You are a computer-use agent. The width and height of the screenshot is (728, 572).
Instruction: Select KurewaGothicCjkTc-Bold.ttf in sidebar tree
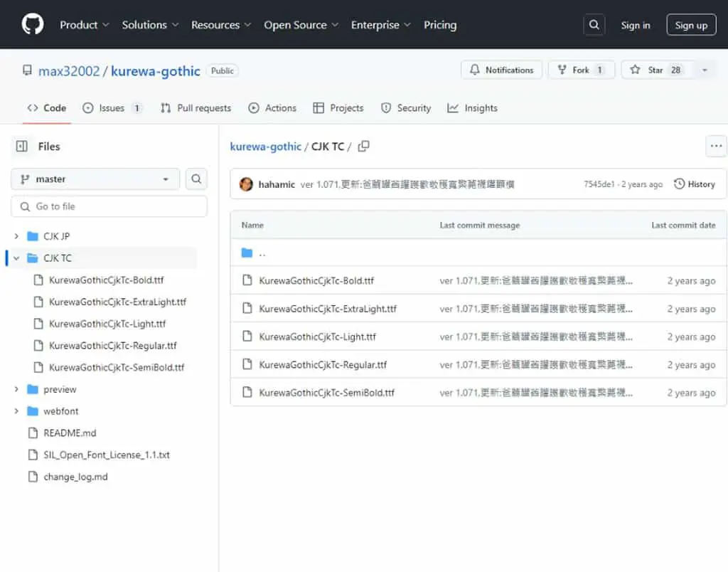(107, 280)
